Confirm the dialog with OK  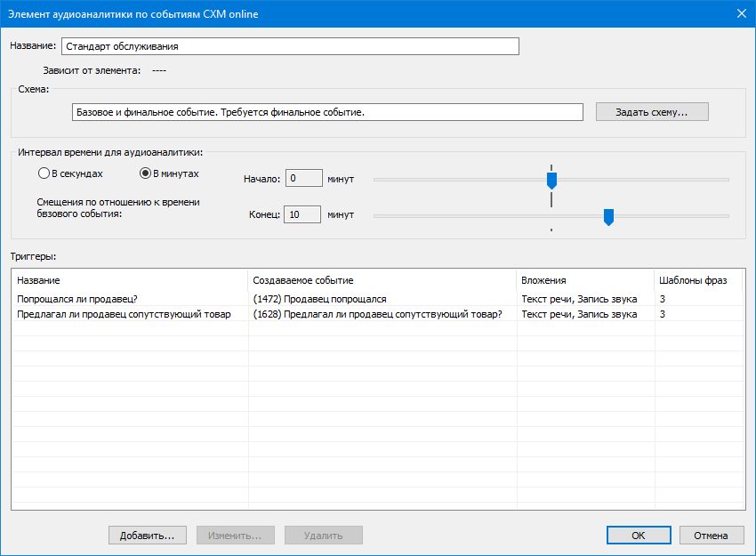click(638, 536)
